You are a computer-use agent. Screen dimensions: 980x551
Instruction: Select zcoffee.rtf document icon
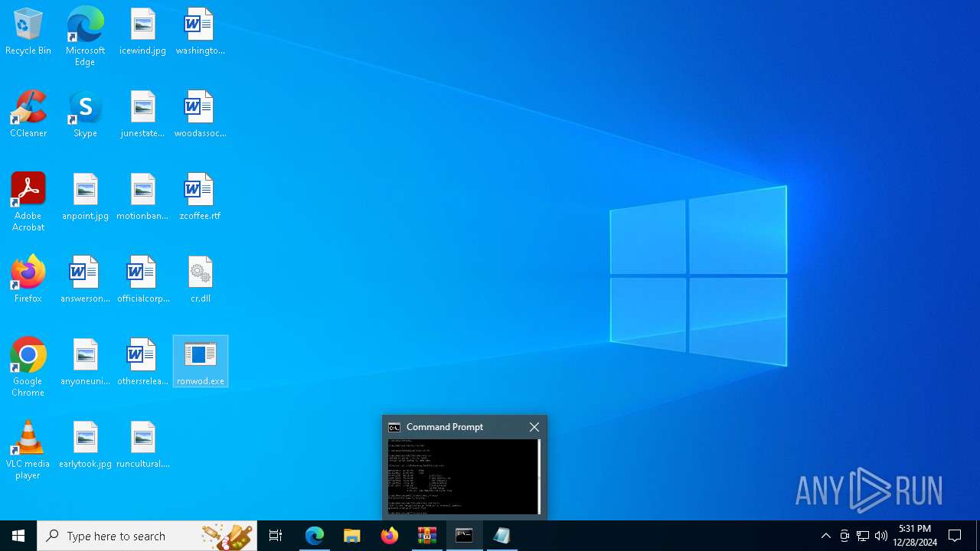[x=200, y=197]
